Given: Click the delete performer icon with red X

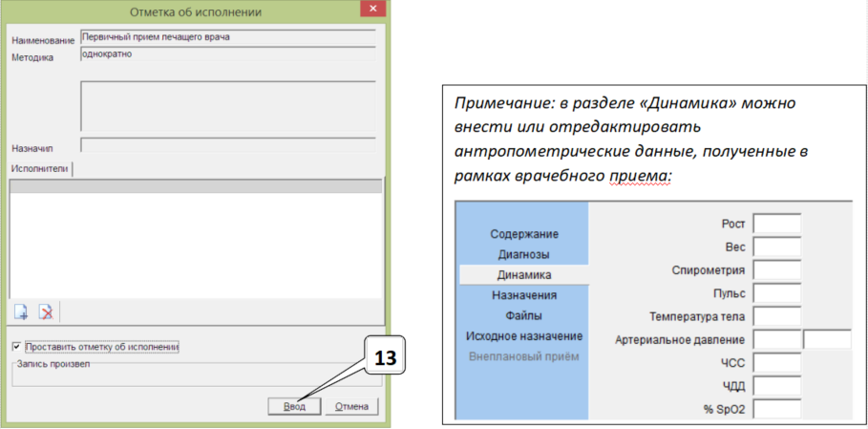Looking at the screenshot, I should [x=45, y=311].
